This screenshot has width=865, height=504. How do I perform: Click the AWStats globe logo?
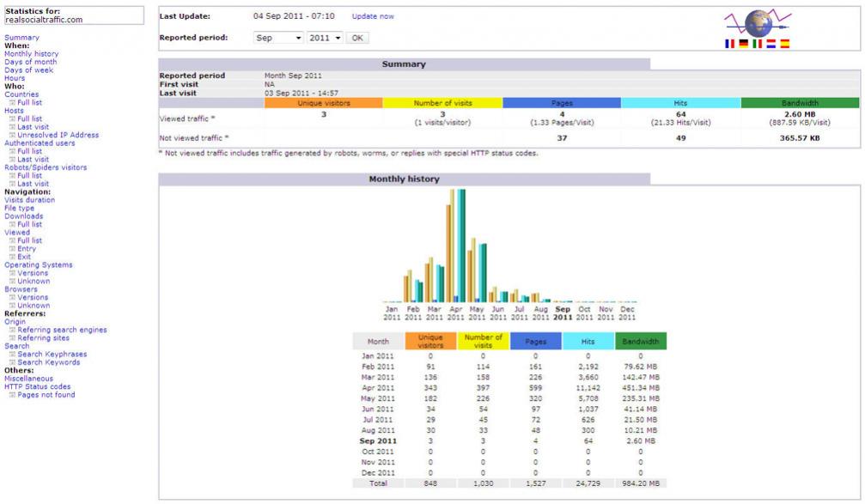tap(758, 22)
